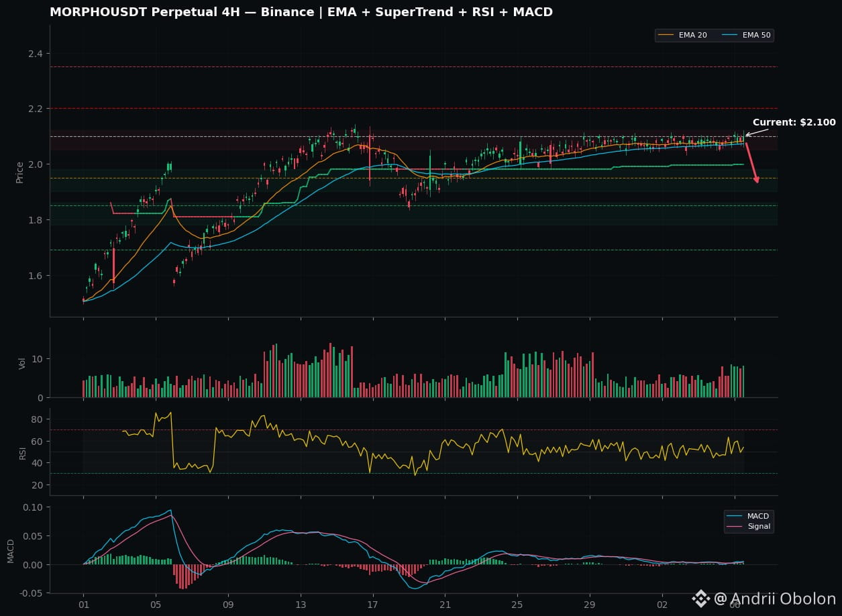Click the 13 date tick on the x-axis

click(x=301, y=605)
